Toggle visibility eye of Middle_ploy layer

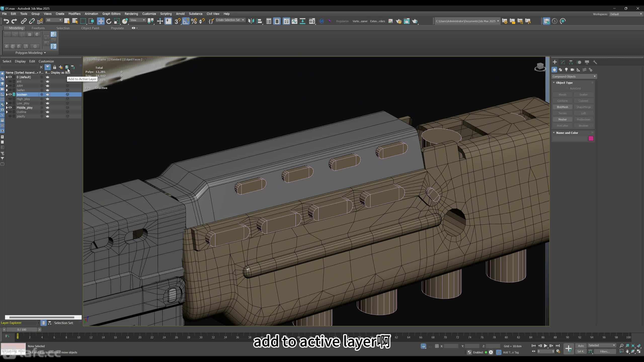coord(10,108)
